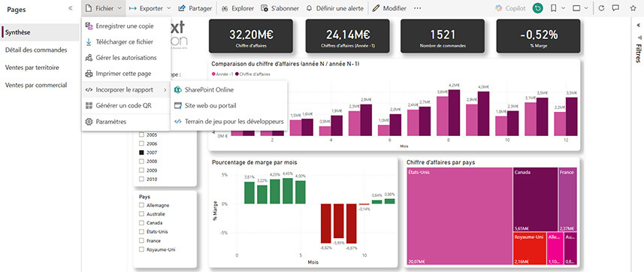Screen dimensions: 644x272
Task: Tick the Royaume-Uni country checkbox
Action: [142, 249]
